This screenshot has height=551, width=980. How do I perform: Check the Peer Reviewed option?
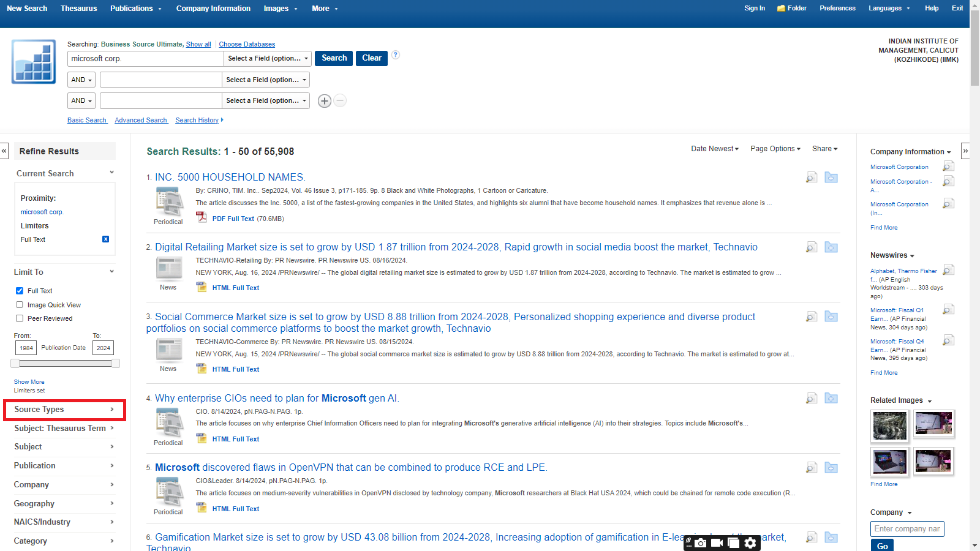coord(20,318)
